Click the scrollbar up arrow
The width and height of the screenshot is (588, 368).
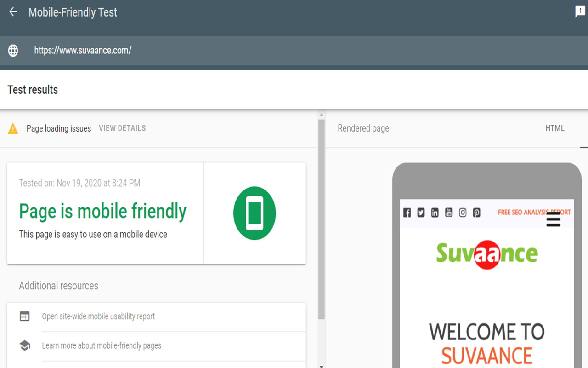click(x=322, y=114)
